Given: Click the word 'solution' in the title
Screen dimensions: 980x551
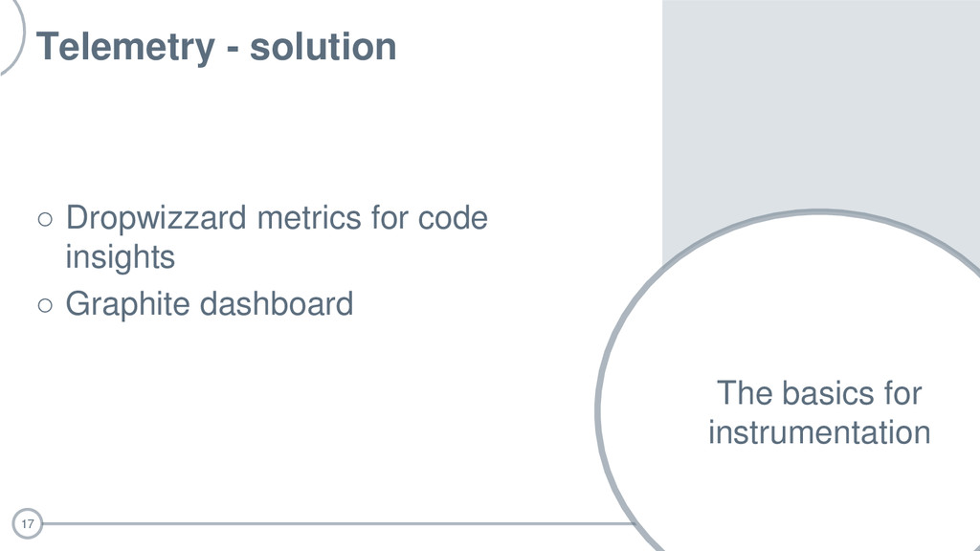Looking at the screenshot, I should [323, 47].
